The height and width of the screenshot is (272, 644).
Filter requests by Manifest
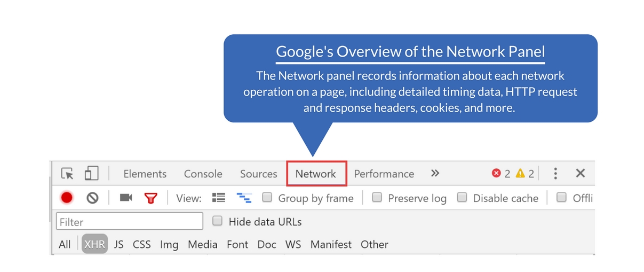[331, 244]
